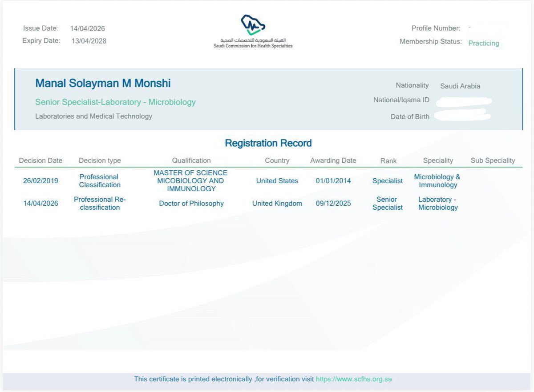Click the Decision Date column header
This screenshot has height=392, width=534.
click(40, 160)
